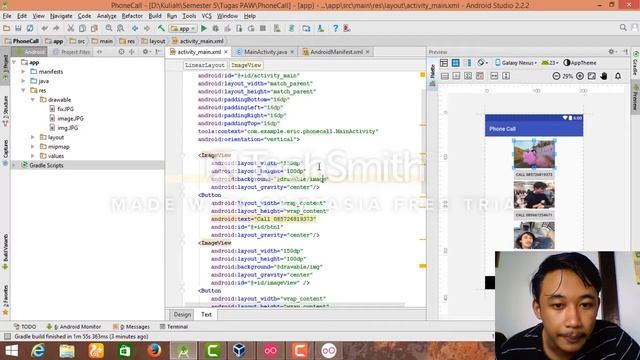
Task: Click Sync Project with Gradle Files icon
Action: pos(291,28)
